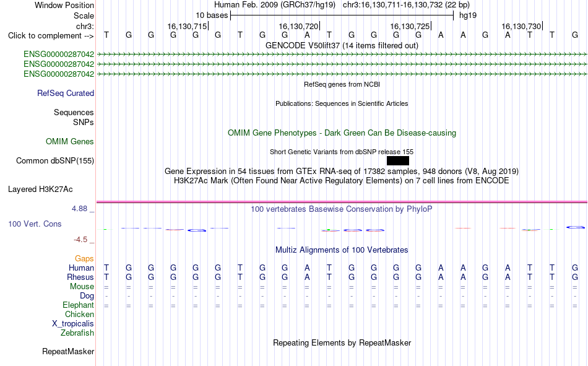588x366 pixels.
Task: Click the '10 bases' scale bar label
Action: pyautogui.click(x=212, y=15)
